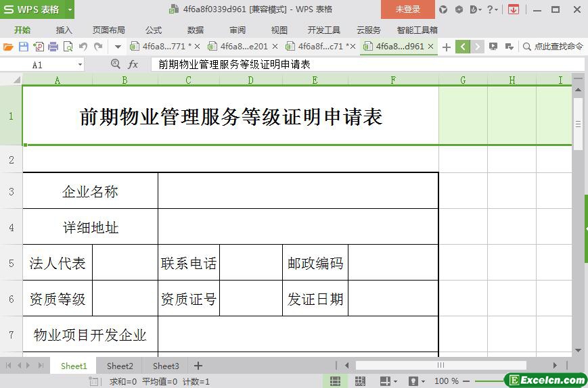This screenshot has height=388, width=588.
Task: Switch to Sheet2 tab
Action: (120, 366)
